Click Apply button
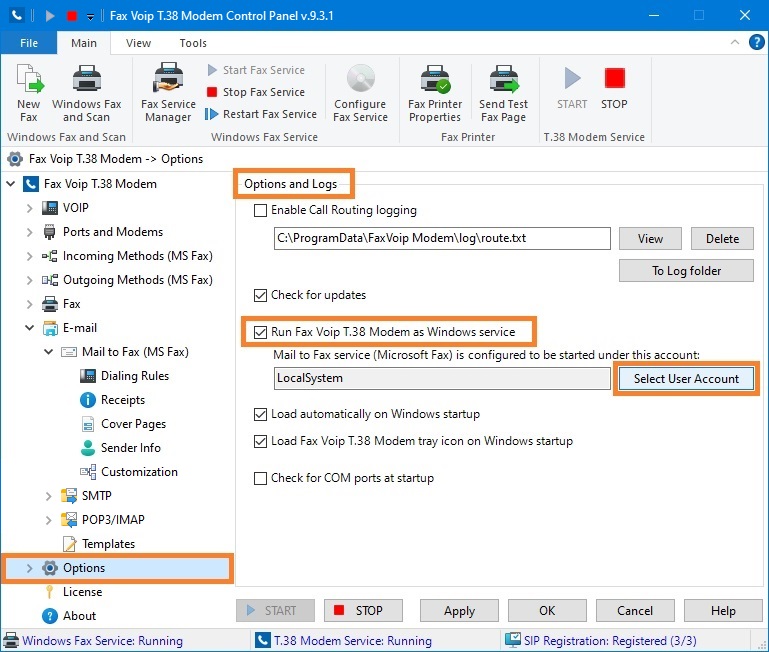Screen dimensions: 769x652 coord(459,611)
